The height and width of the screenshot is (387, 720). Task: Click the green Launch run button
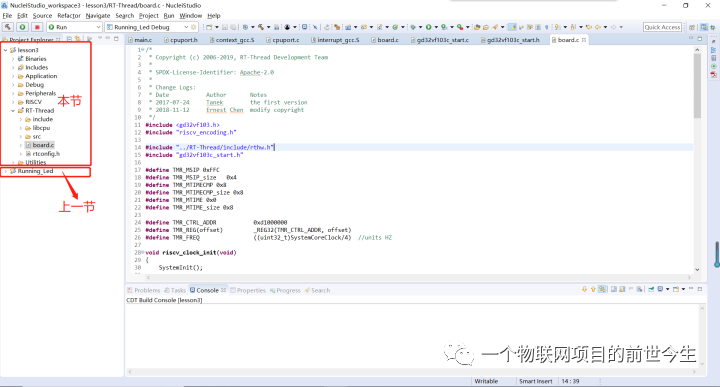[x=22, y=27]
